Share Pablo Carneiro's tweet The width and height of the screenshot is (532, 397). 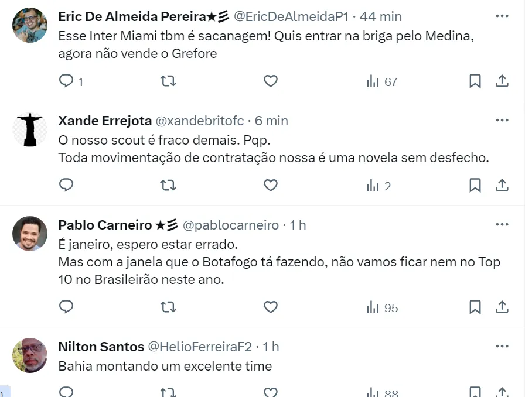click(x=502, y=307)
